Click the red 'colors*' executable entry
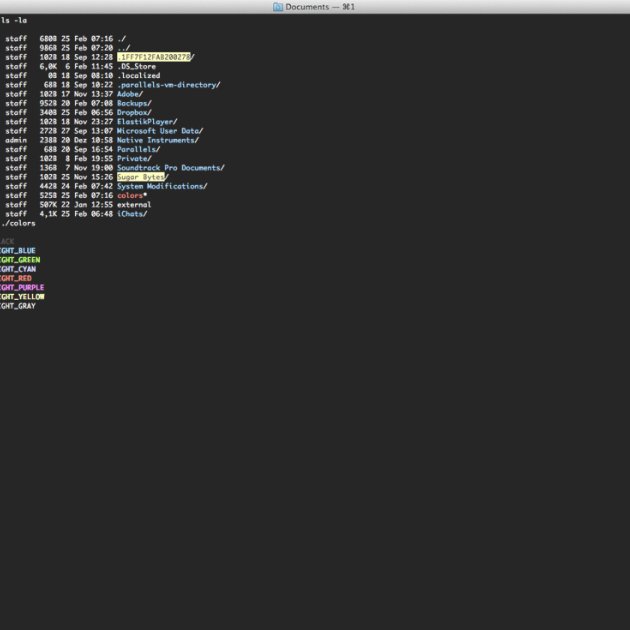The width and height of the screenshot is (630, 630). pyautogui.click(x=131, y=195)
